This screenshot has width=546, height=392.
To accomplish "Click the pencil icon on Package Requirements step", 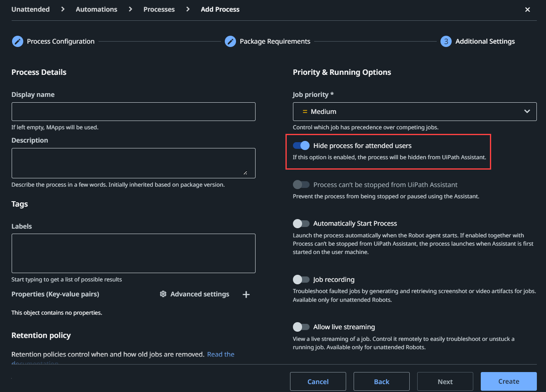I will [230, 41].
